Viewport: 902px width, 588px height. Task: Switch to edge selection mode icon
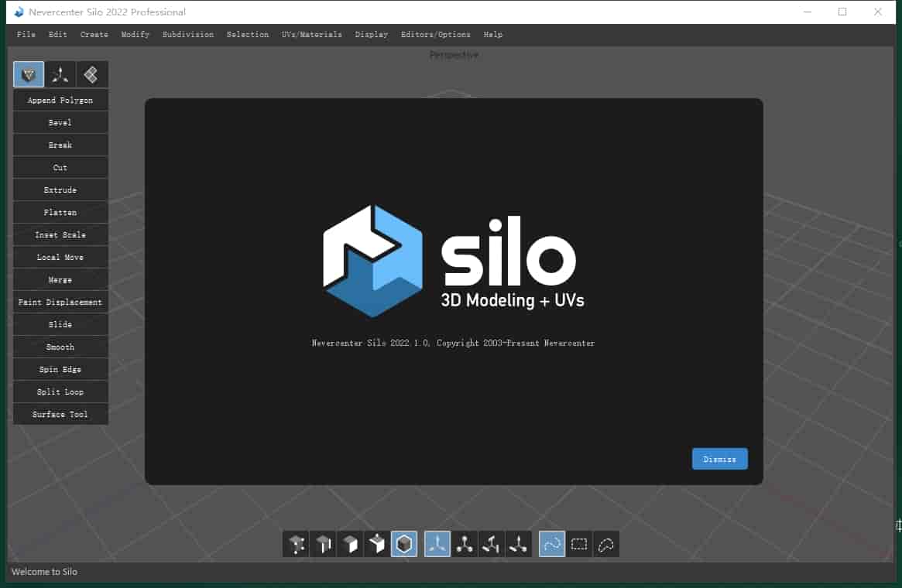pos(324,545)
